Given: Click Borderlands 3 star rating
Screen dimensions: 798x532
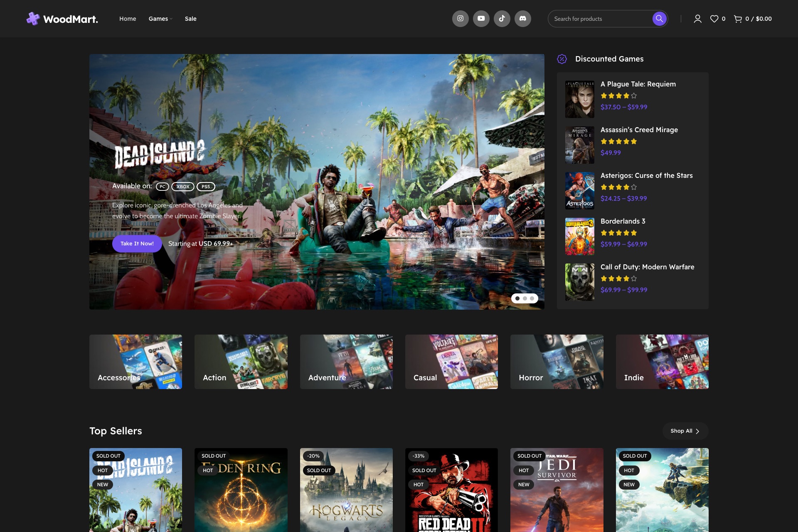Looking at the screenshot, I should click(618, 233).
